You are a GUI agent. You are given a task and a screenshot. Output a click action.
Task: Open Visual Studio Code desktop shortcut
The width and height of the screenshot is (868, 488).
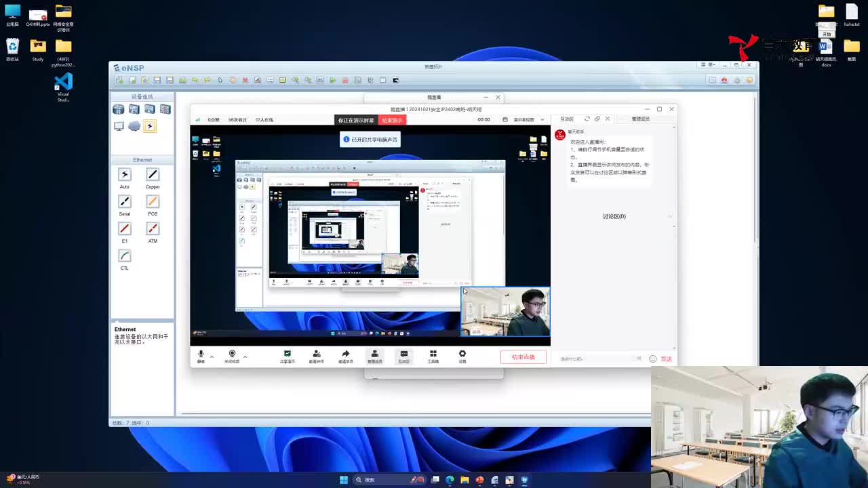click(63, 87)
